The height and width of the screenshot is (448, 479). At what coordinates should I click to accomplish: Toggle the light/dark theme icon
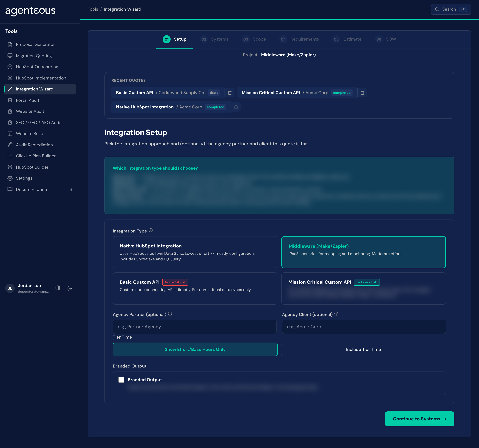[x=58, y=288]
